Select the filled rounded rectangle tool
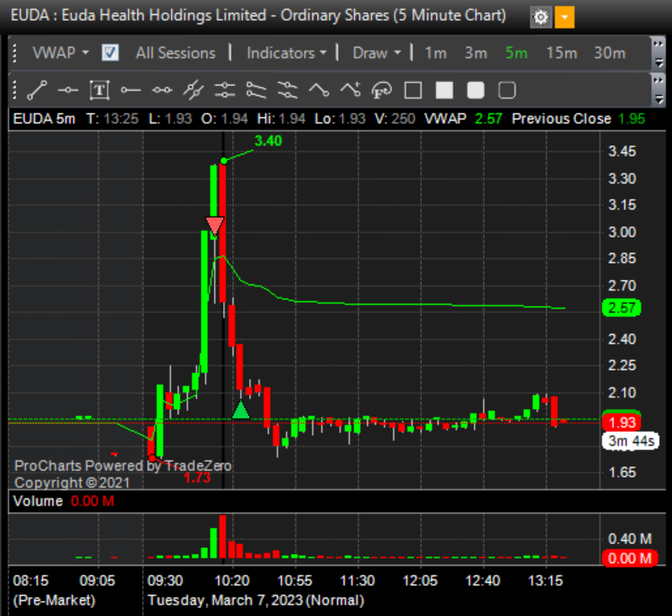This screenshot has height=616, width=672. click(x=476, y=90)
